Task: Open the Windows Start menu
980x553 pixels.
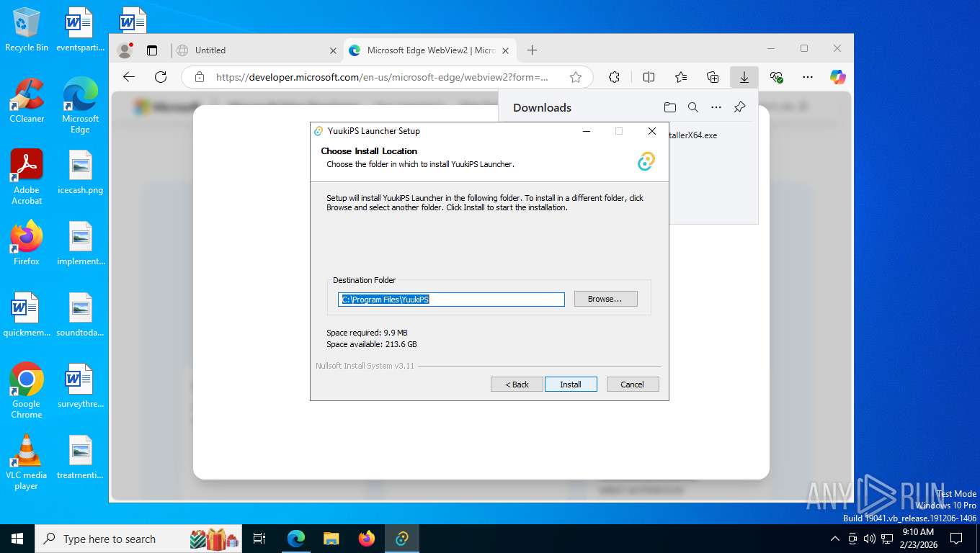Action: (17, 539)
